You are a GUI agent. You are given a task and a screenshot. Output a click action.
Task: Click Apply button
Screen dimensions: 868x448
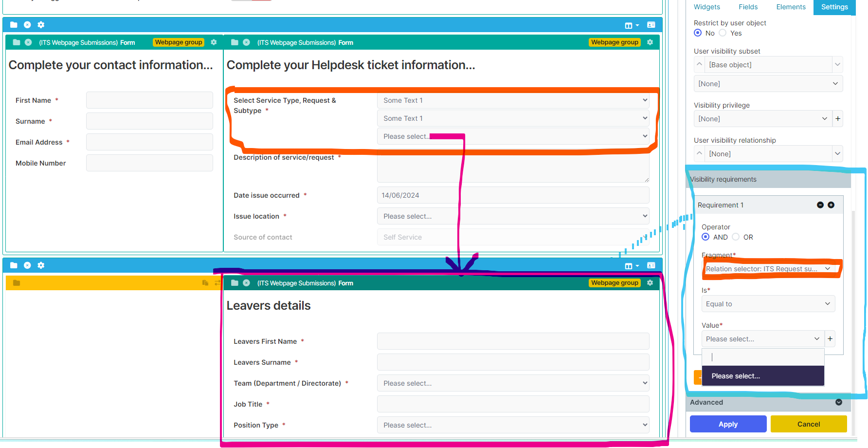point(728,424)
